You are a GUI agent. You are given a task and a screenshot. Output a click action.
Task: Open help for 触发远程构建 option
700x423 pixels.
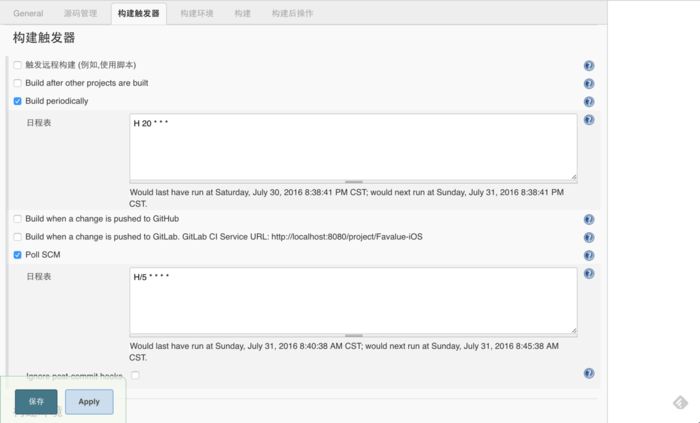pos(589,66)
